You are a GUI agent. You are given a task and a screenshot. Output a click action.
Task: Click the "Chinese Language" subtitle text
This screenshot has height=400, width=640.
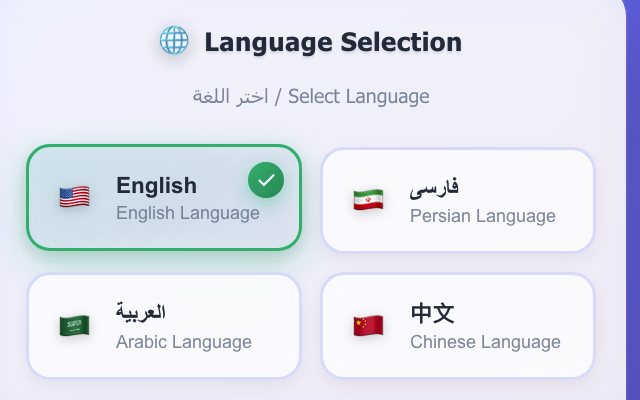(485, 342)
